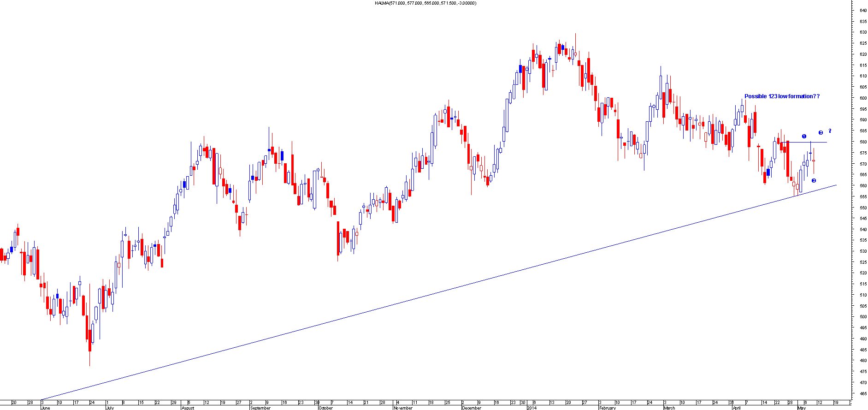Click the 'December' month label

[x=471, y=408]
